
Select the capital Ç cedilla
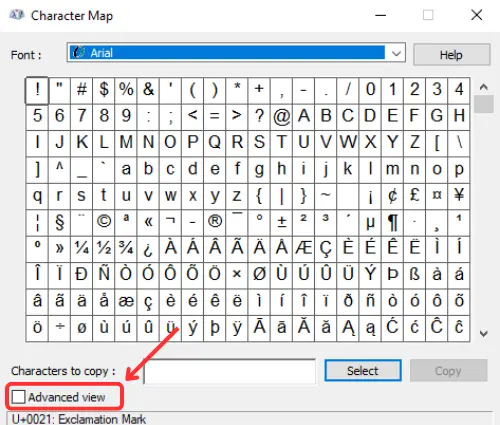[326, 249]
